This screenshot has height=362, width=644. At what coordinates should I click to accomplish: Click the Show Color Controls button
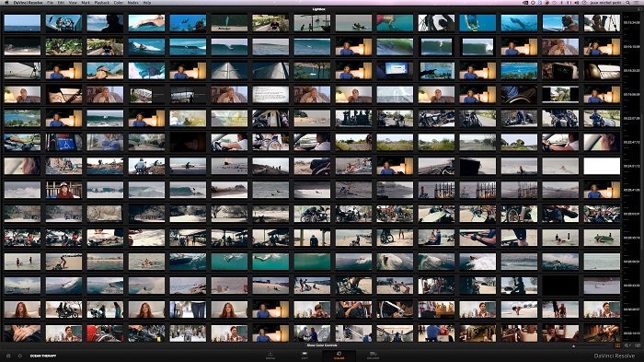[x=322, y=345]
